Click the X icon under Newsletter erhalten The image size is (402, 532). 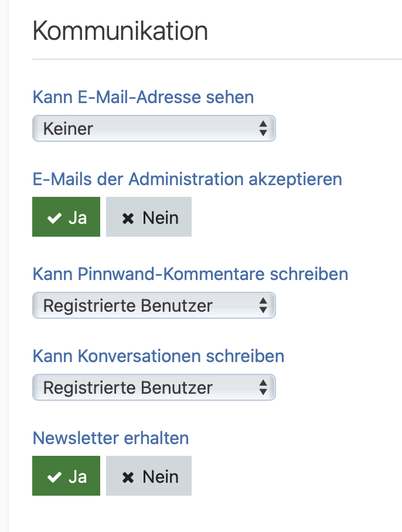pyautogui.click(x=128, y=477)
